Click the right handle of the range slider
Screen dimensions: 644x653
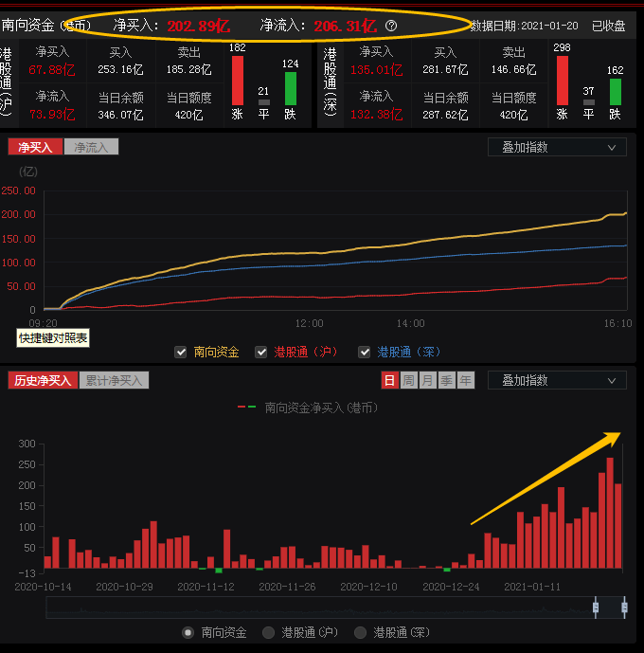tap(624, 608)
